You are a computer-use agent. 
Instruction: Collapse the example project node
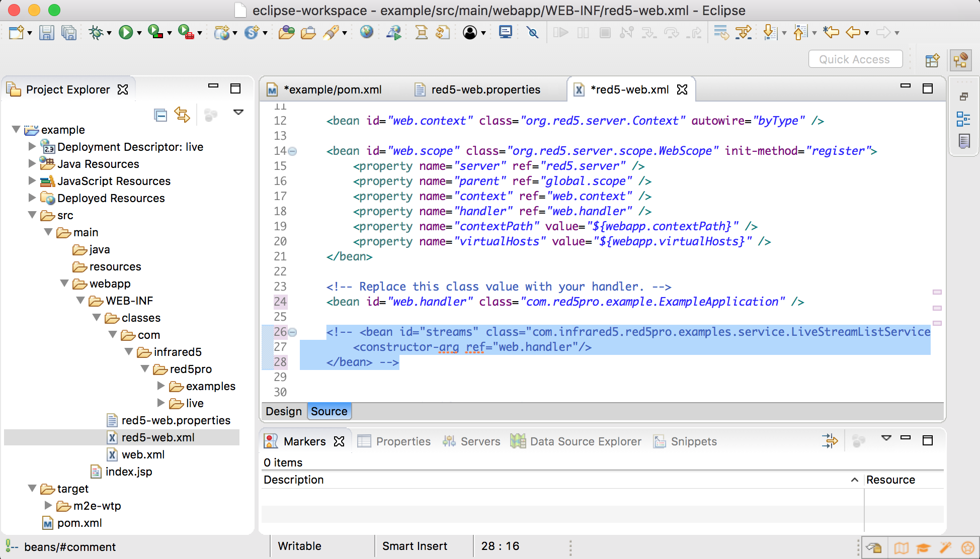[x=16, y=130]
